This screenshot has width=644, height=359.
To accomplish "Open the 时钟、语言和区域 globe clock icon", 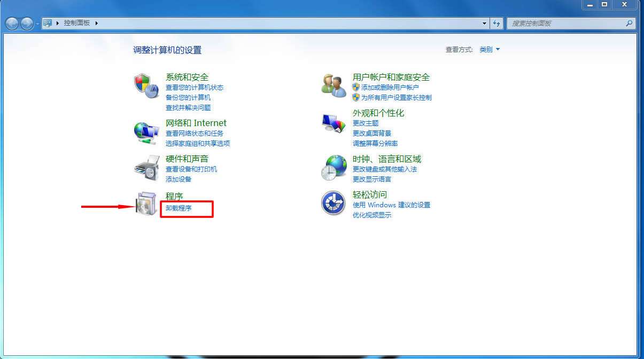I will pos(334,168).
